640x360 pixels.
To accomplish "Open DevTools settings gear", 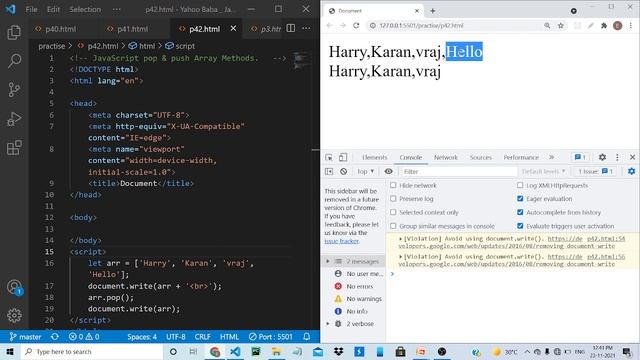I will tap(602, 157).
